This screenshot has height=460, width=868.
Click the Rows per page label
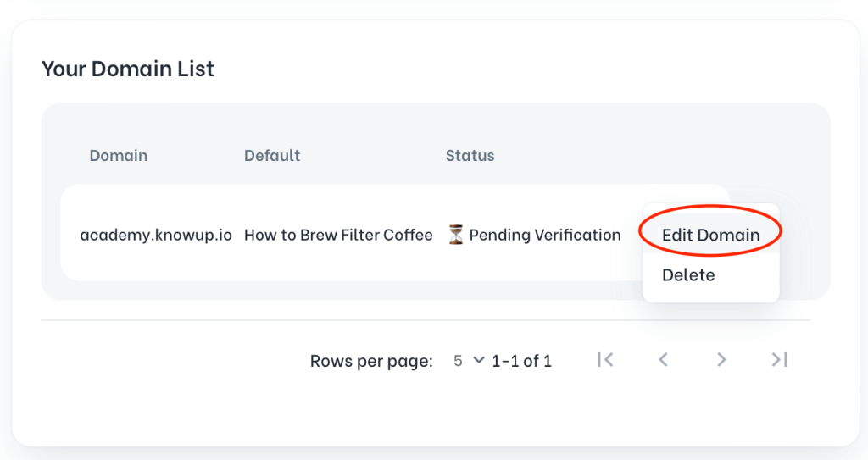pos(371,361)
